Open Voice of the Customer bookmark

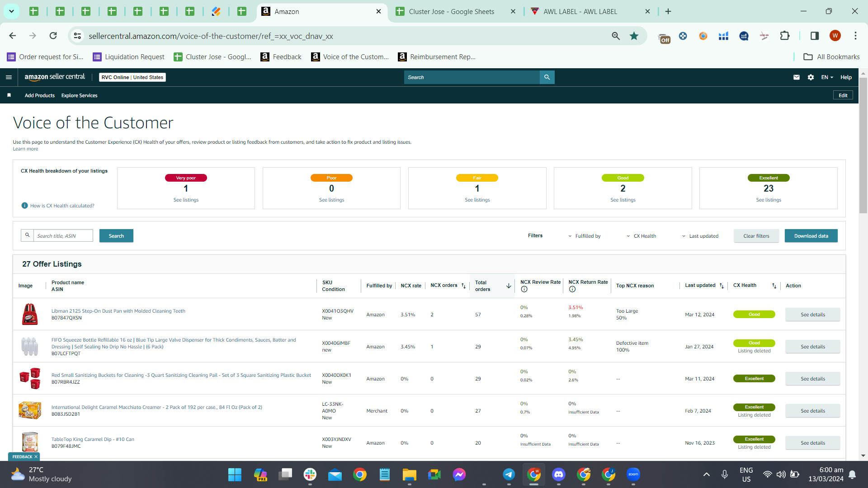(350, 56)
